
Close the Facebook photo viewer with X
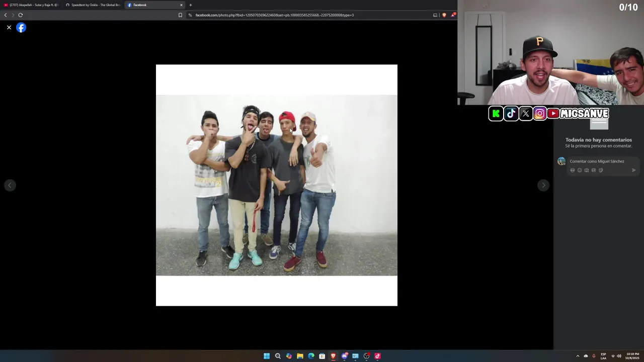click(9, 28)
